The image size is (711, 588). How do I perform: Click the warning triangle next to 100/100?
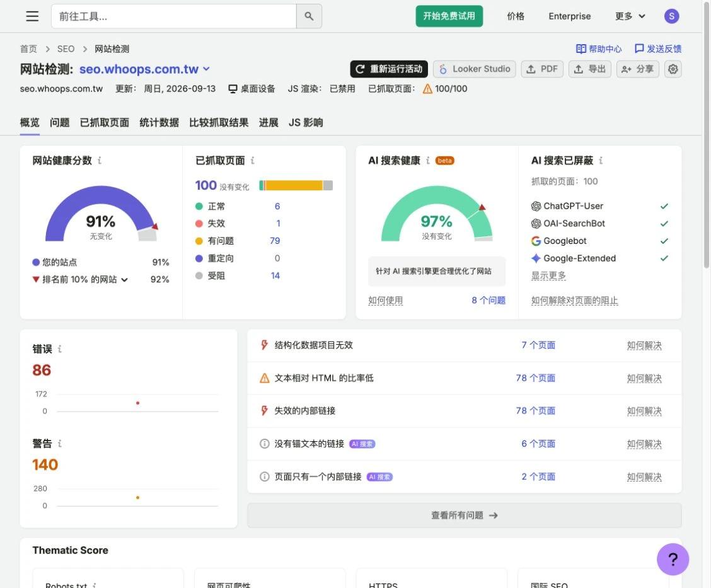[427, 89]
